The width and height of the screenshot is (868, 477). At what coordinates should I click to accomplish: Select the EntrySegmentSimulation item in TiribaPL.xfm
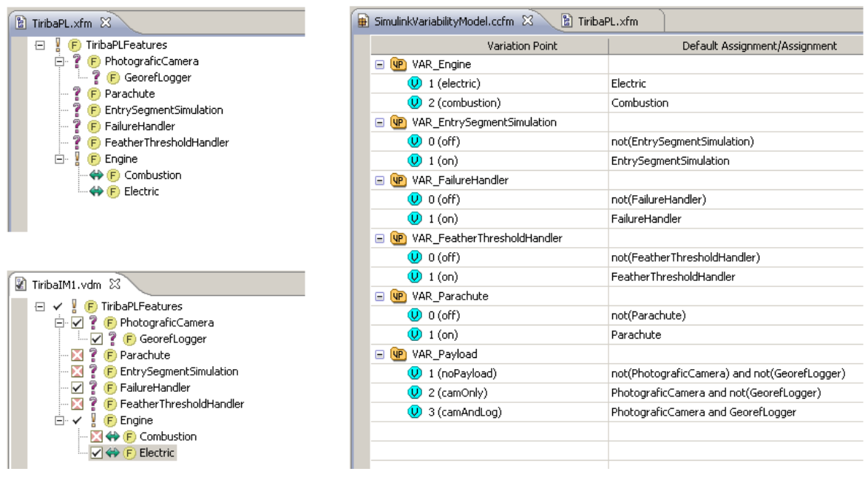click(163, 110)
